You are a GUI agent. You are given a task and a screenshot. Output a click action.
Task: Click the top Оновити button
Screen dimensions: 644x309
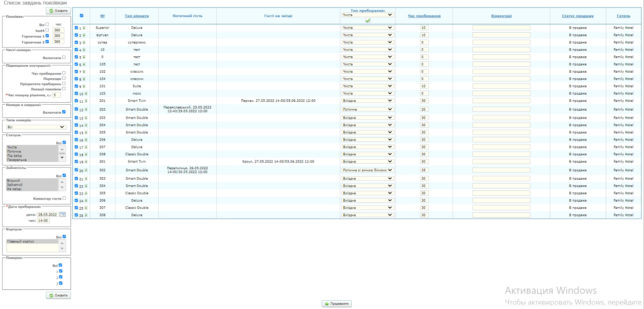pos(58,11)
